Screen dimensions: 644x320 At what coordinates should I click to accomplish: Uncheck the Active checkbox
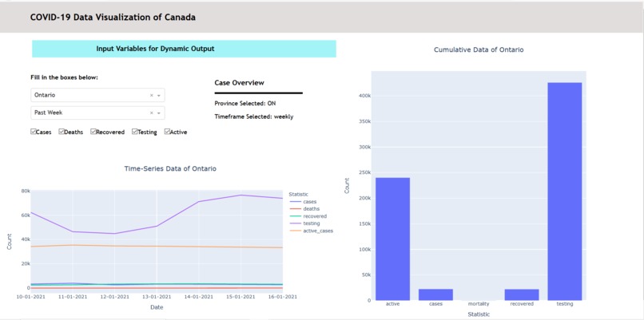167,132
